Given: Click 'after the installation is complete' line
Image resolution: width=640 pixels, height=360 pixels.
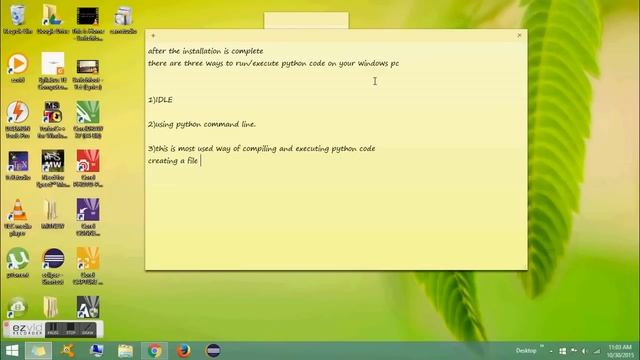Looking at the screenshot, I should [206, 51].
